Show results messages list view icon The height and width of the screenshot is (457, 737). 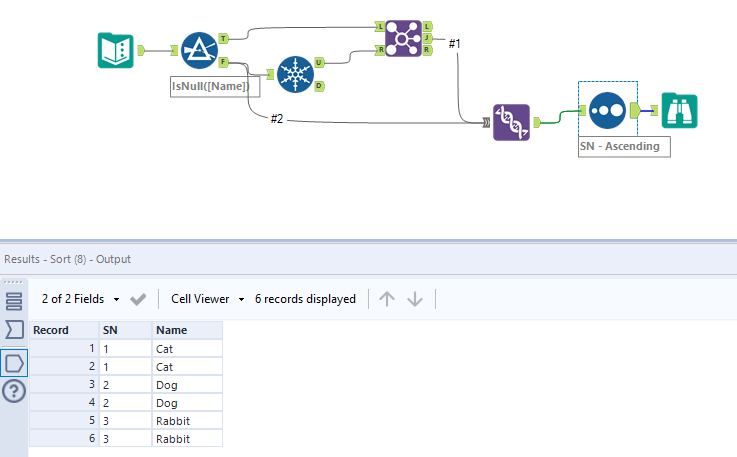[x=14, y=301]
